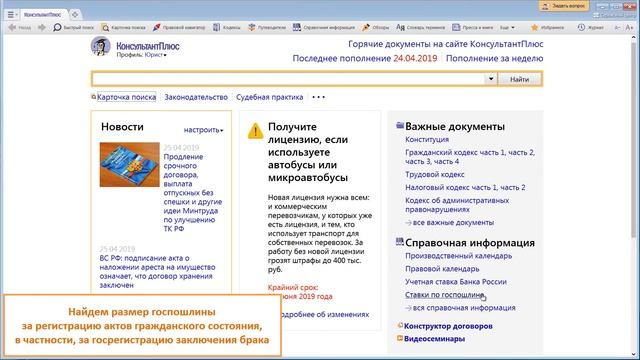Expand the Еще toolbar dropdown
The image size is (640, 360).
pyautogui.click(x=507, y=27)
